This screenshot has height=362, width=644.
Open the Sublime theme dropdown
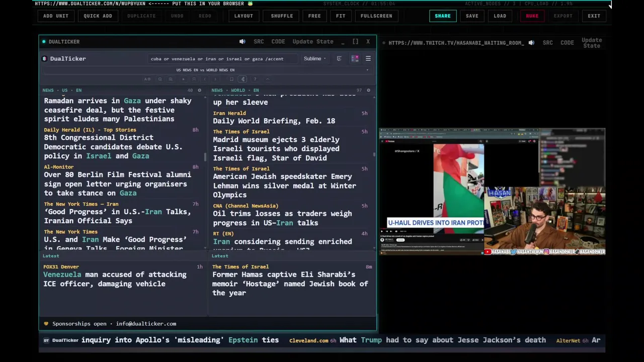click(314, 59)
